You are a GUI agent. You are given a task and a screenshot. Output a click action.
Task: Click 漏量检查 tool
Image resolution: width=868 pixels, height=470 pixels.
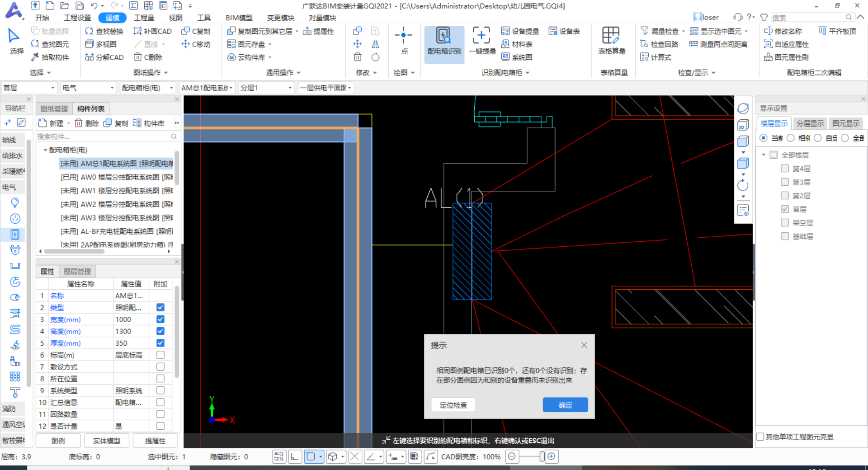point(660,31)
